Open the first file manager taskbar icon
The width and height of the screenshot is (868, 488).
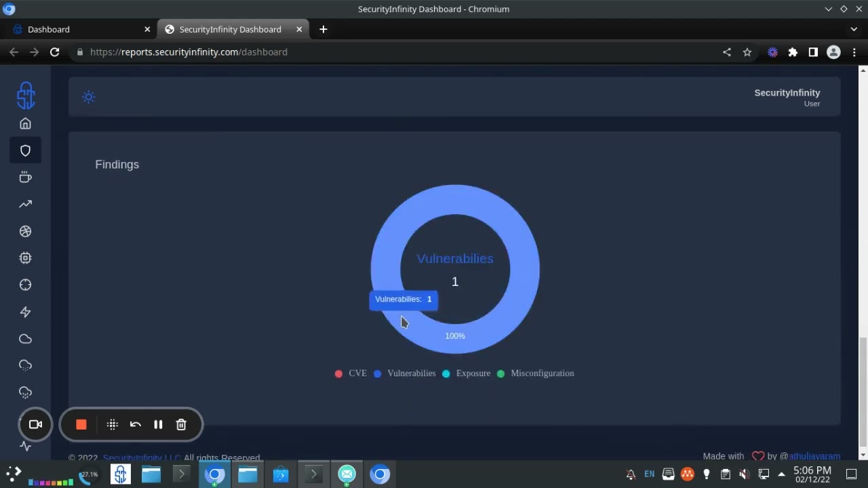point(151,474)
